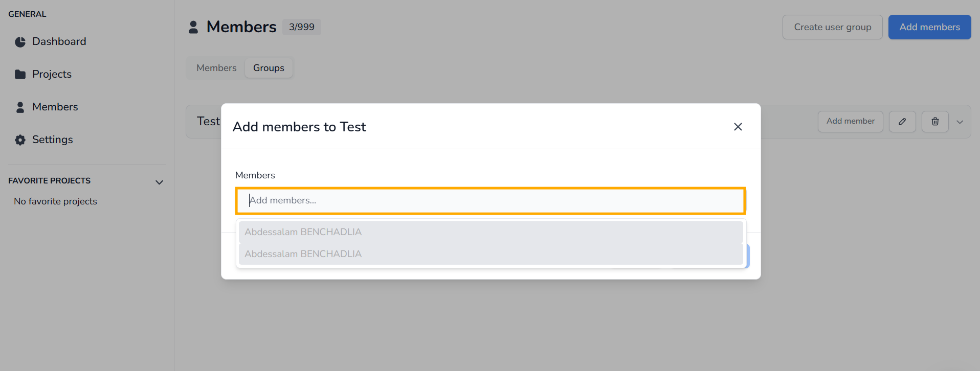
Task: Select first Abdessalam BENCHADLIA dropdown option
Action: 490,232
